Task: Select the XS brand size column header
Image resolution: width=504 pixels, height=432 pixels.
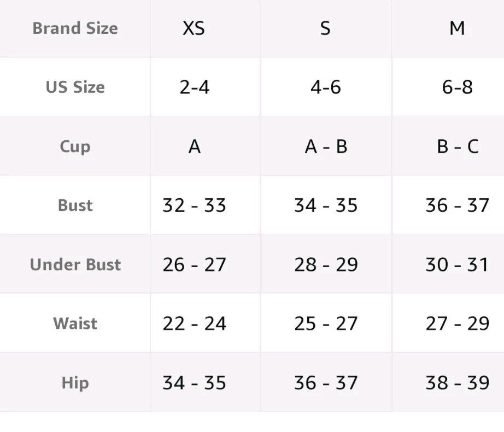Action: [x=194, y=28]
